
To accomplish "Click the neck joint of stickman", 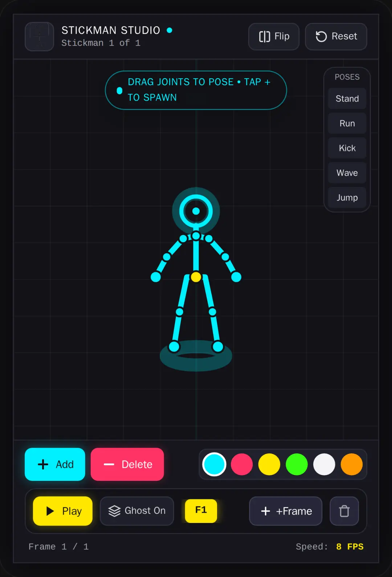I will (196, 236).
